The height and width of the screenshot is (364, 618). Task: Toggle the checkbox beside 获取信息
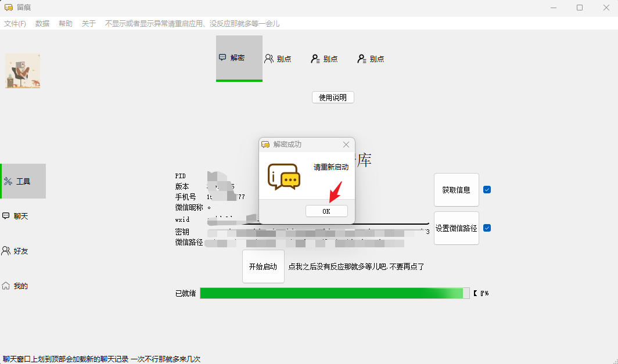click(486, 189)
